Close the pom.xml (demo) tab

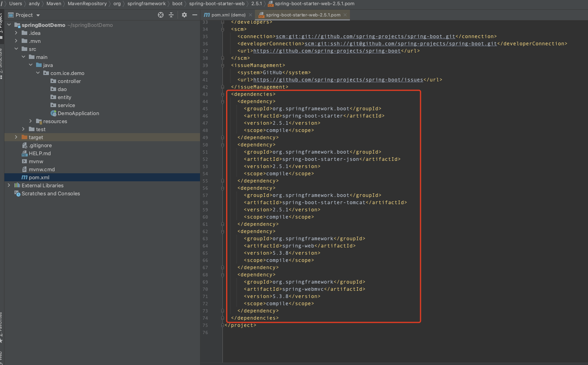(251, 15)
